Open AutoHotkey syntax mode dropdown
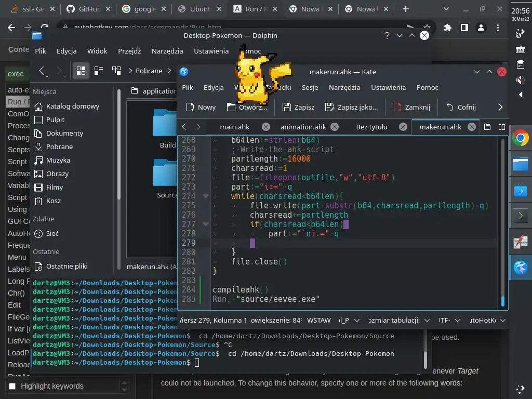This screenshot has width=532, height=399. [x=487, y=320]
